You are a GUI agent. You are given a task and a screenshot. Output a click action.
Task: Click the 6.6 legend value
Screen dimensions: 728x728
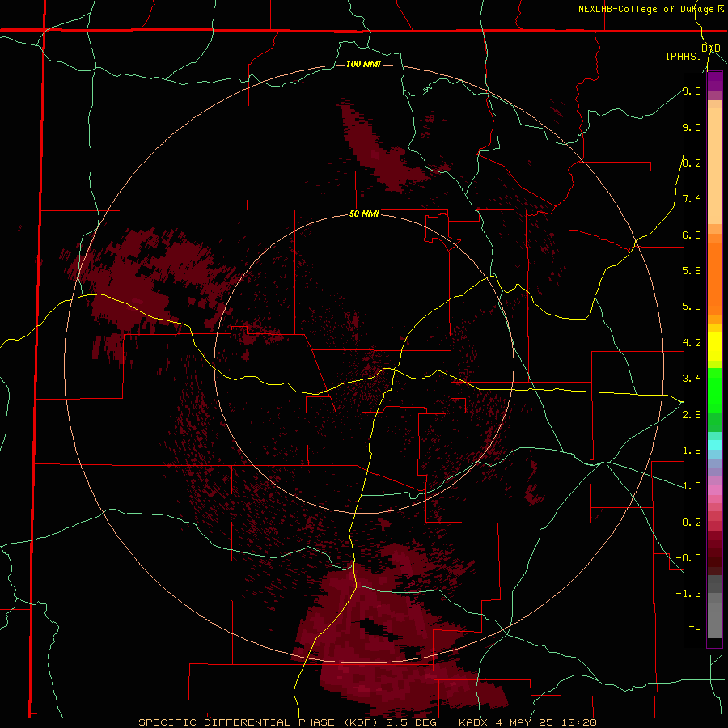click(692, 235)
